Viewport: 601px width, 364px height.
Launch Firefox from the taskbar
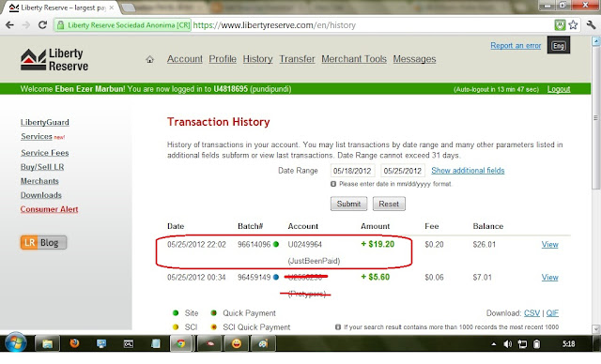[74, 343]
